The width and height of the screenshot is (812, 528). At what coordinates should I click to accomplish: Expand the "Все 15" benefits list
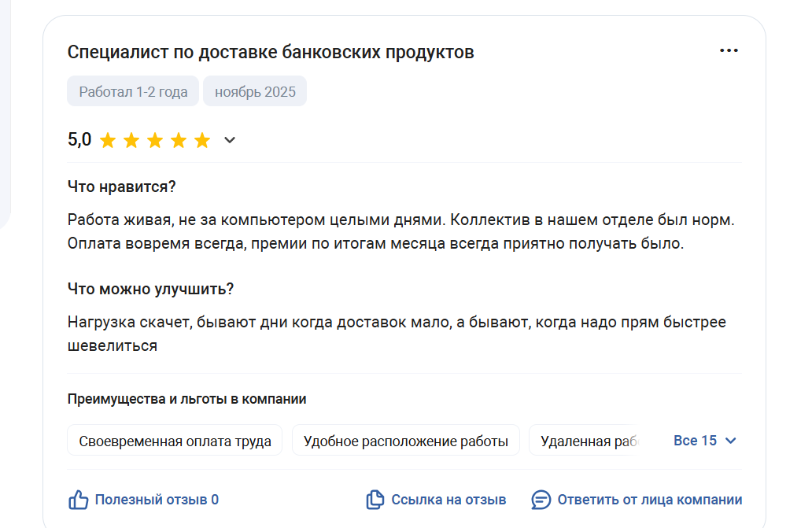[704, 441]
